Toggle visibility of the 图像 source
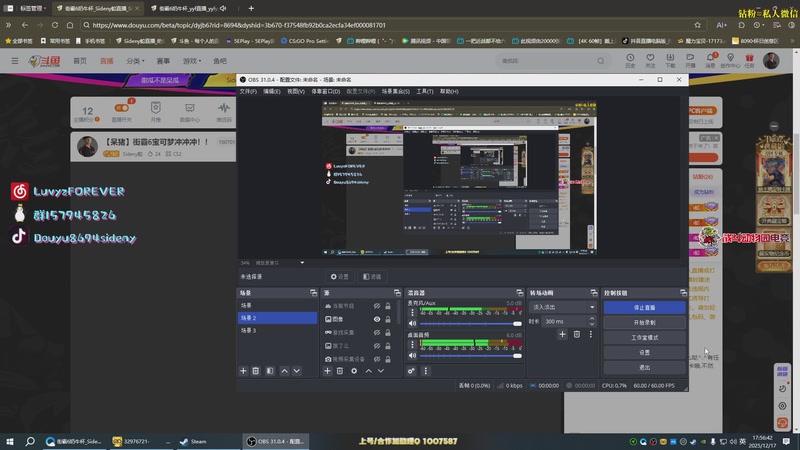This screenshot has width=800, height=450. [377, 319]
